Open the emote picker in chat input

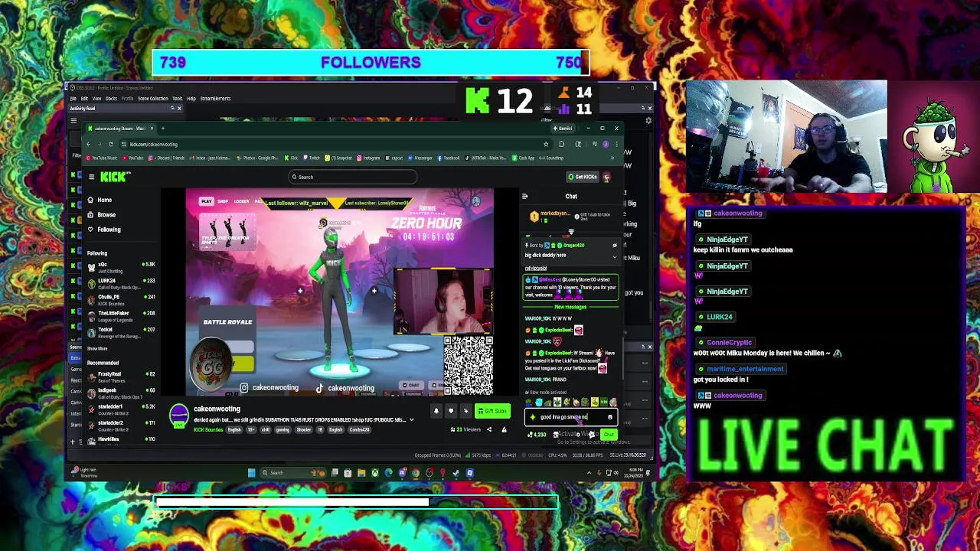tap(609, 417)
